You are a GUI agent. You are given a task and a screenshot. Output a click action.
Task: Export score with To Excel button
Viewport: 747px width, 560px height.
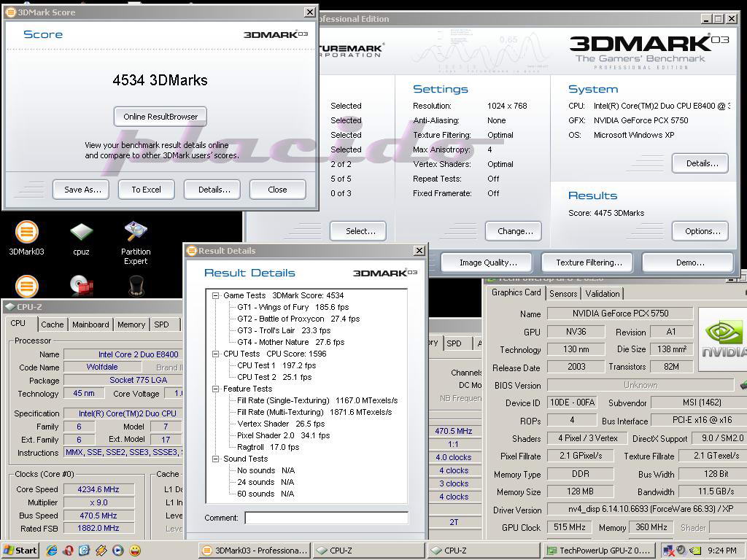point(146,190)
